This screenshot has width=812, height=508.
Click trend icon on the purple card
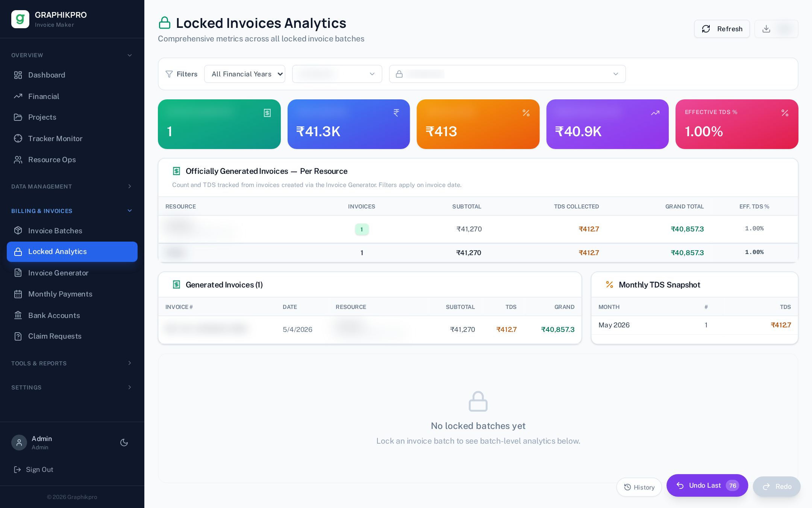(x=655, y=113)
